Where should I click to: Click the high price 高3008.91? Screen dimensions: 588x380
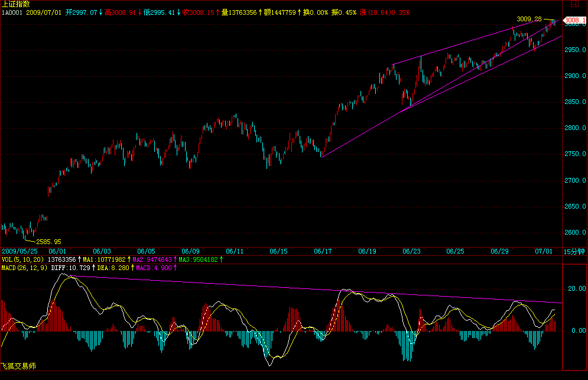tap(120, 12)
